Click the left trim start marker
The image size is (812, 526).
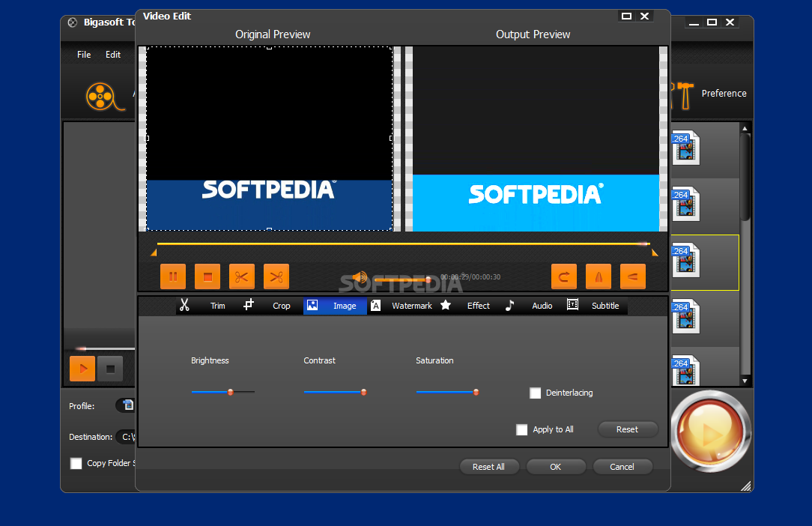tap(154, 253)
